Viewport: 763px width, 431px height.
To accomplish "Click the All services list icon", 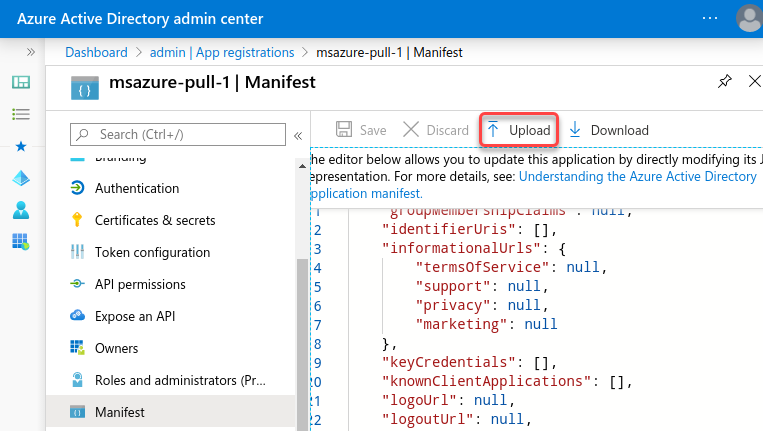I will [20, 114].
